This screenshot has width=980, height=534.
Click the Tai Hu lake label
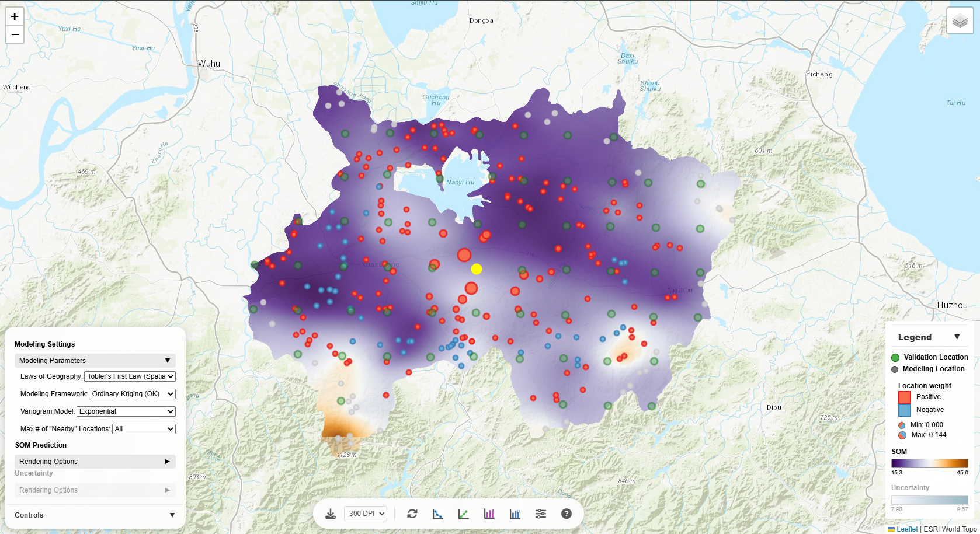coord(956,103)
